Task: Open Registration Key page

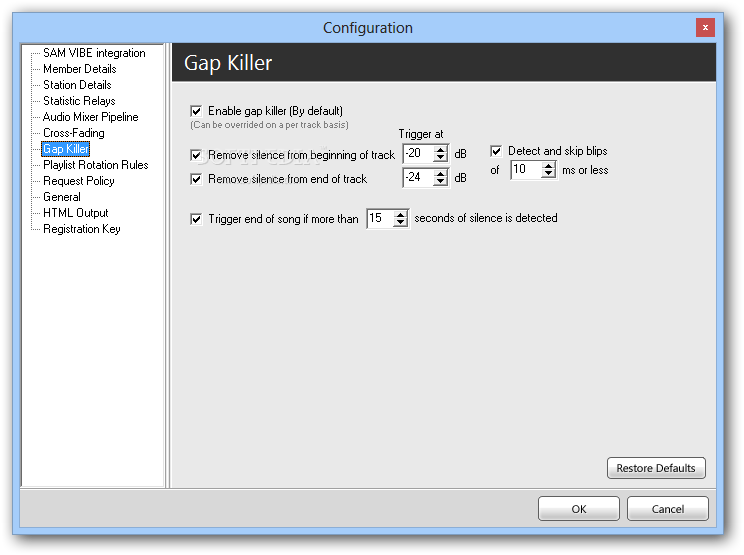Action: 82,229
